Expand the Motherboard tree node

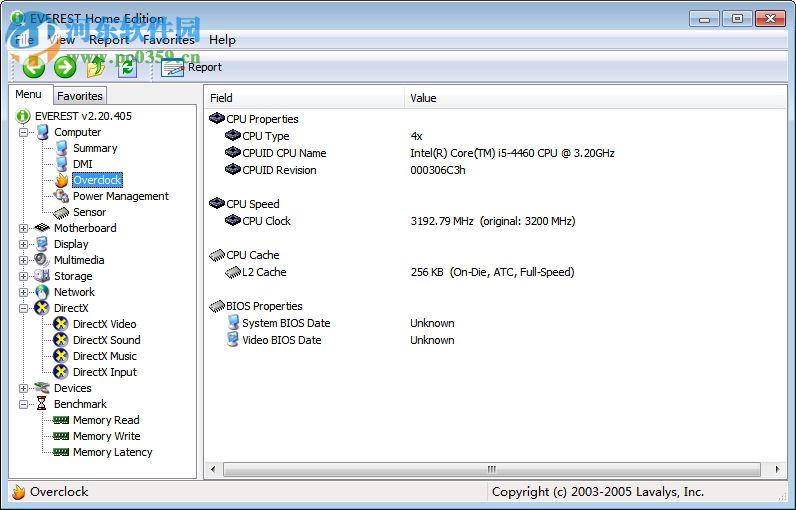[23, 228]
